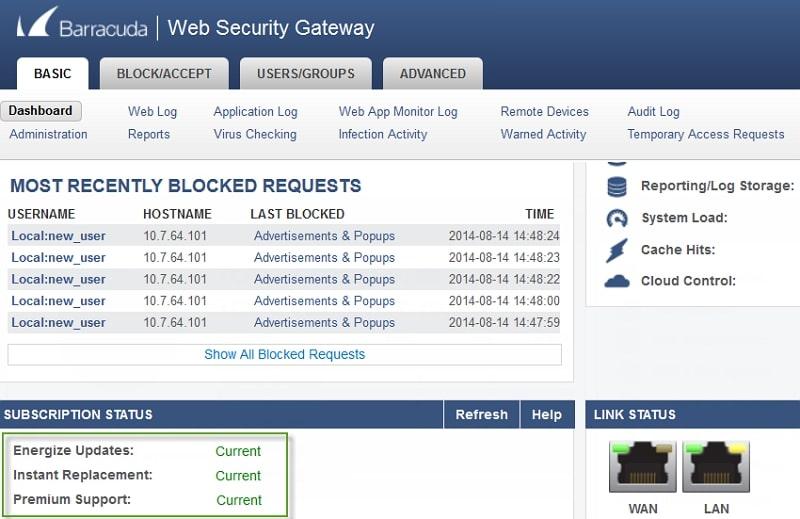
Task: Navigate to Temporary Access Requests
Action: coord(705,134)
